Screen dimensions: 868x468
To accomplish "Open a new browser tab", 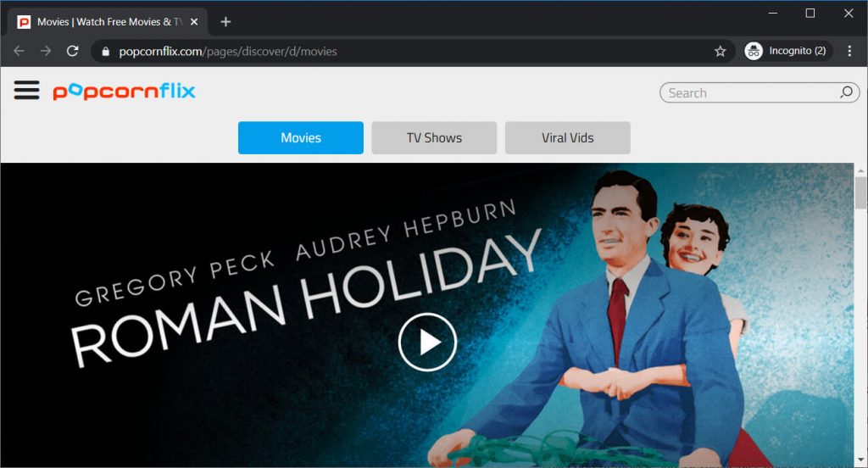I will [225, 21].
